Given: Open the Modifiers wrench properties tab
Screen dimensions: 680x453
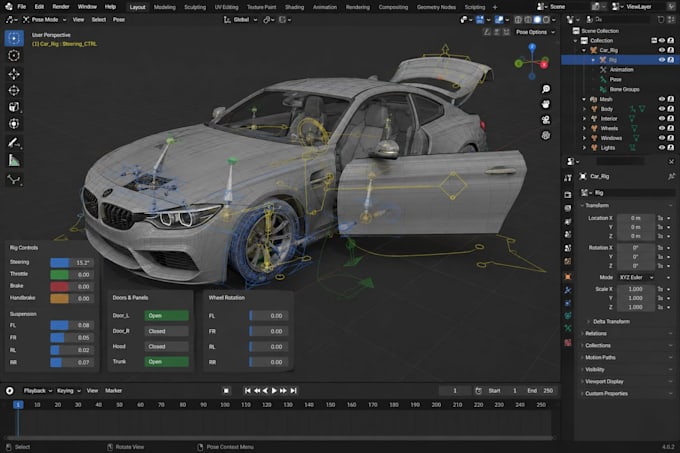Looking at the screenshot, I should click(x=568, y=290).
